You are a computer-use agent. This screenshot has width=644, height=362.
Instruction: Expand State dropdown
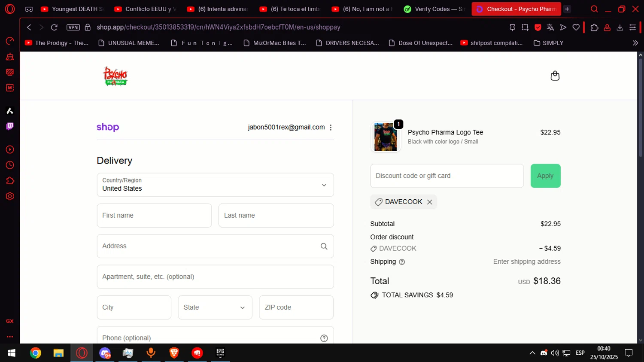215,307
